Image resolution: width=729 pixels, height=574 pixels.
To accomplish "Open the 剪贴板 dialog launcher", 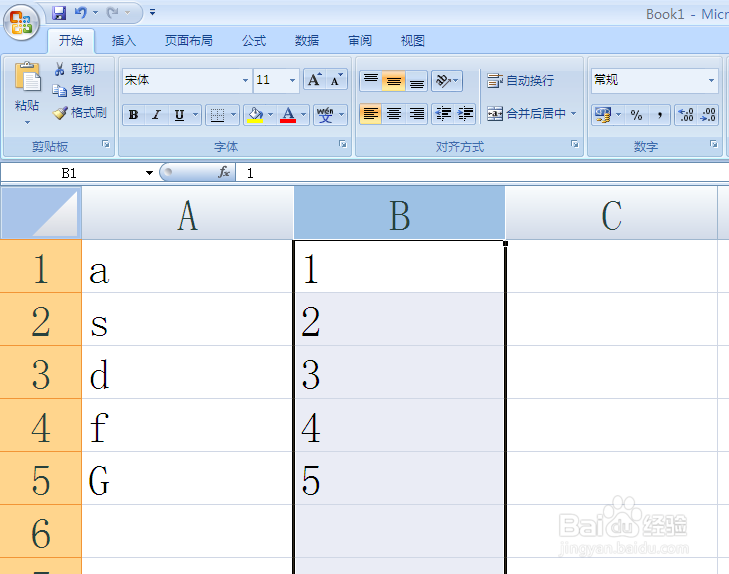I will [106, 144].
